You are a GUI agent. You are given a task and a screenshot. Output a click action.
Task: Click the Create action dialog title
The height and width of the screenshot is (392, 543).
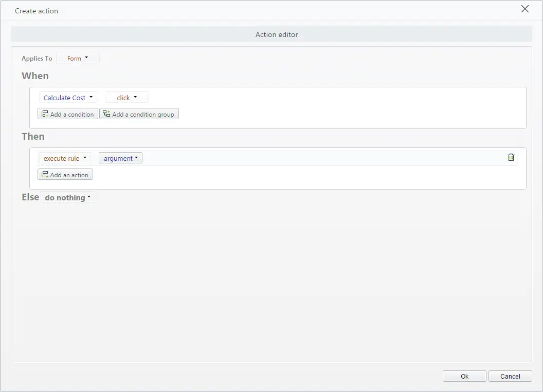pos(37,11)
